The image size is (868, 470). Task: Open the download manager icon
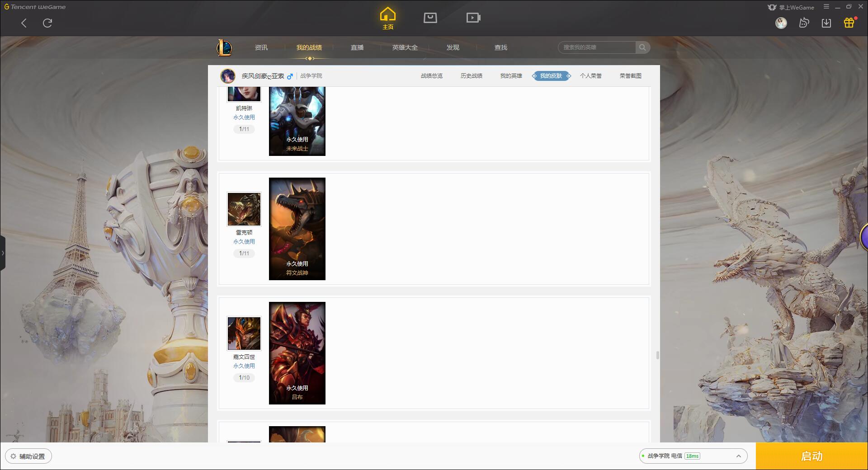(x=826, y=23)
